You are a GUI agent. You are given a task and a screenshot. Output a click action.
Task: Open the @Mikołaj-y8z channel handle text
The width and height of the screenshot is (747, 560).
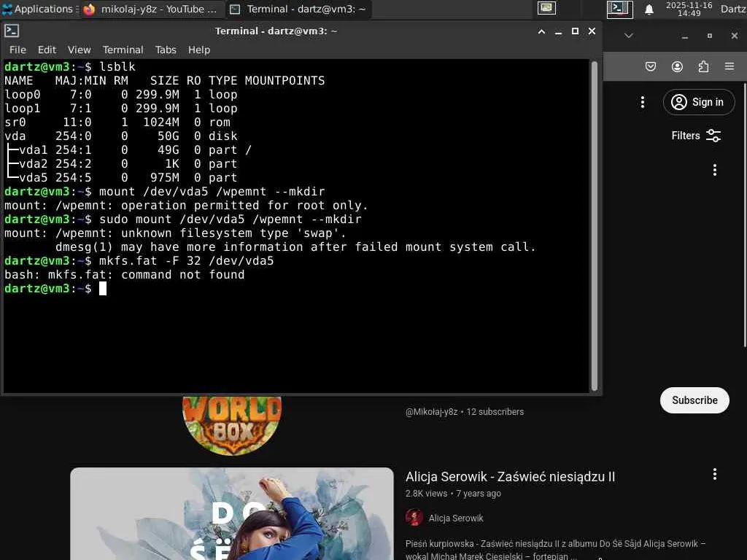432,412
